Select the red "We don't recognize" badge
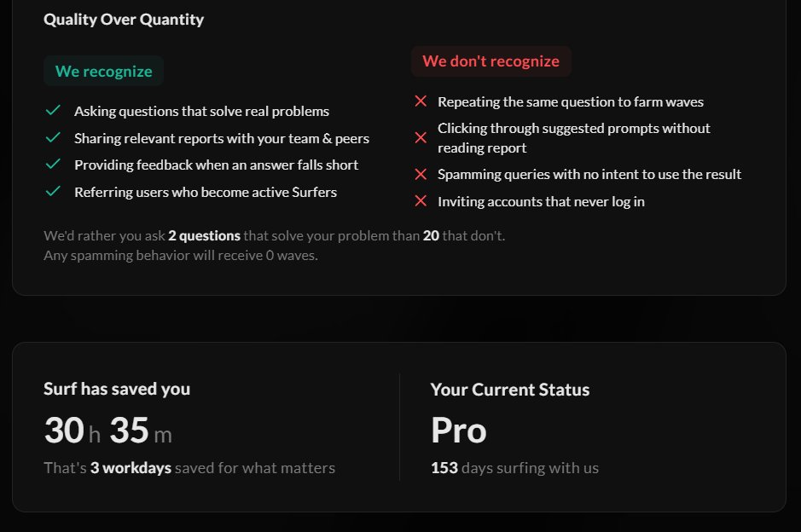This screenshot has height=532, width=801. (x=490, y=61)
